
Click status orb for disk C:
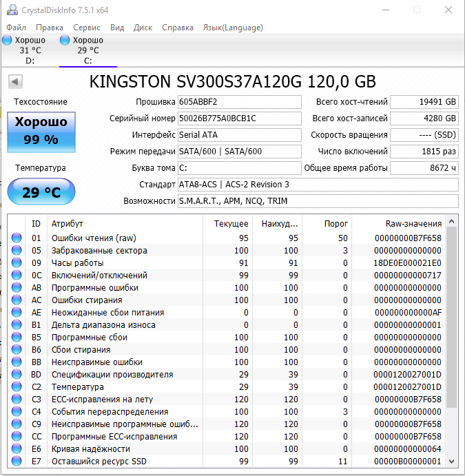pyautogui.click(x=65, y=40)
